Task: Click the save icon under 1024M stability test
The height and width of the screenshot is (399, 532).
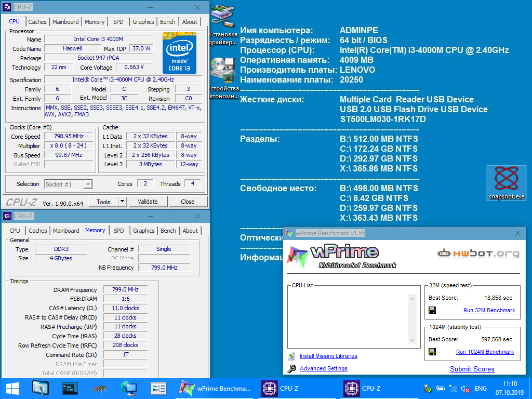Action: click(x=432, y=352)
